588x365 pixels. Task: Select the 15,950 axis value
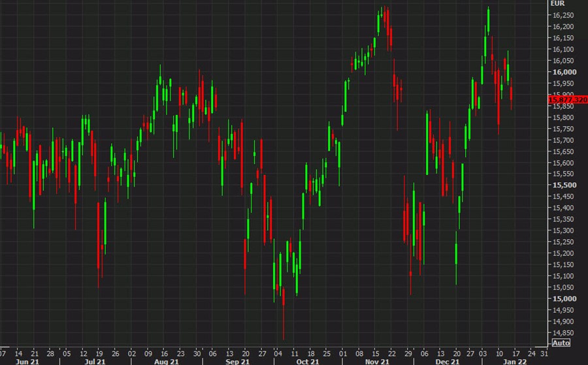(563, 83)
